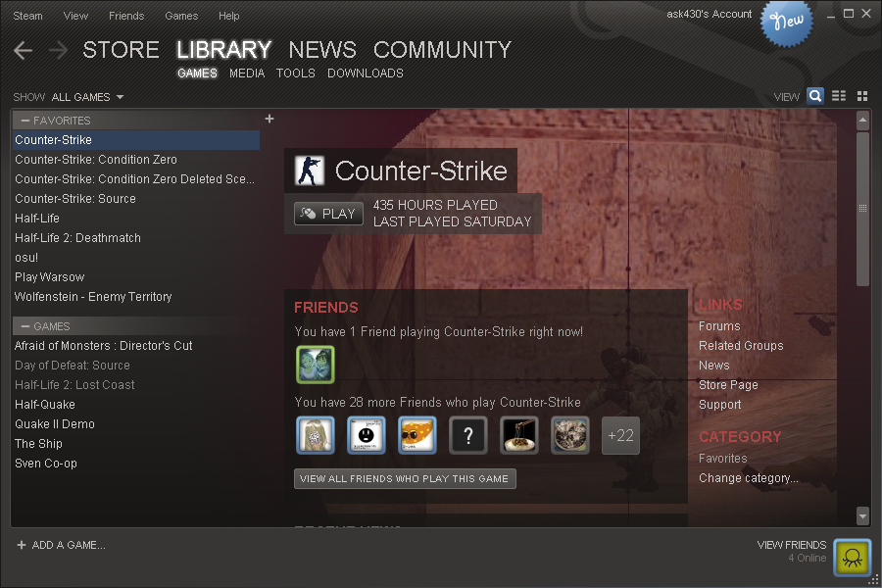
Task: Go back with the left arrow
Action: [24, 50]
